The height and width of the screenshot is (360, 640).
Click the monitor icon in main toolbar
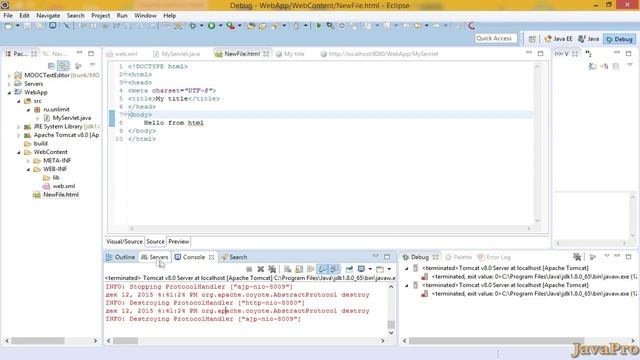click(53, 25)
